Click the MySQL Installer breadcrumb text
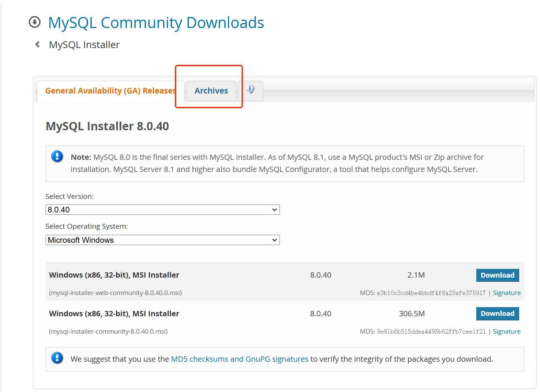Screen dimensions: 540x392 [x=84, y=45]
